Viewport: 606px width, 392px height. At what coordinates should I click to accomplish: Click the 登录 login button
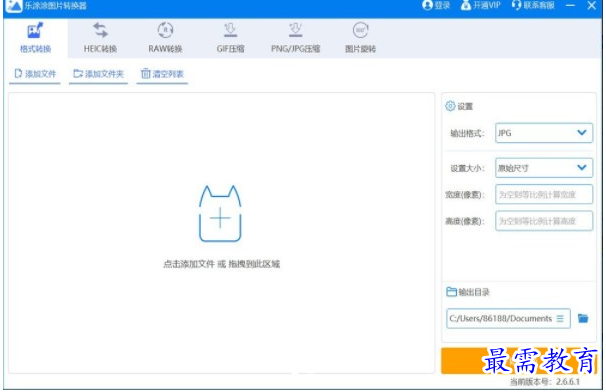point(436,5)
